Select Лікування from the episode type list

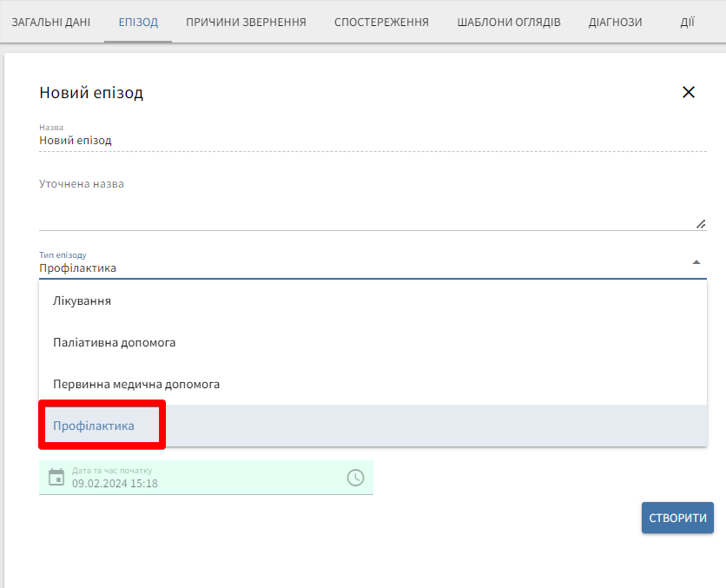point(82,301)
